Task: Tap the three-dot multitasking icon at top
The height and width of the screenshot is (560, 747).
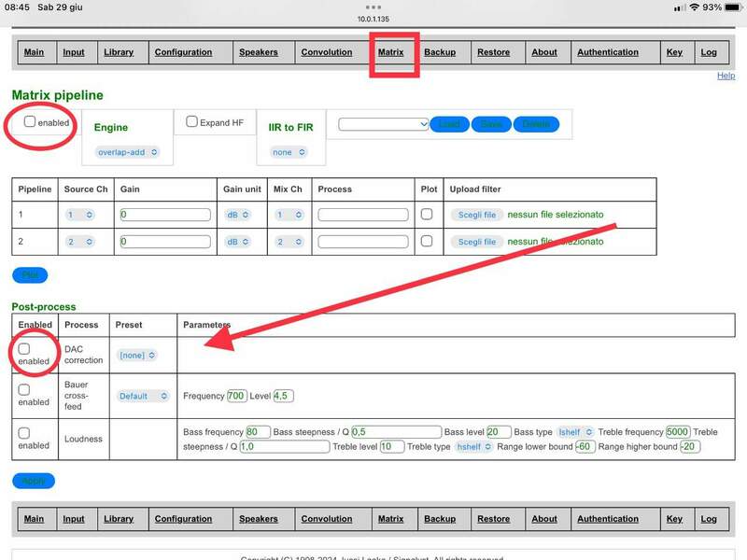Action: click(373, 7)
